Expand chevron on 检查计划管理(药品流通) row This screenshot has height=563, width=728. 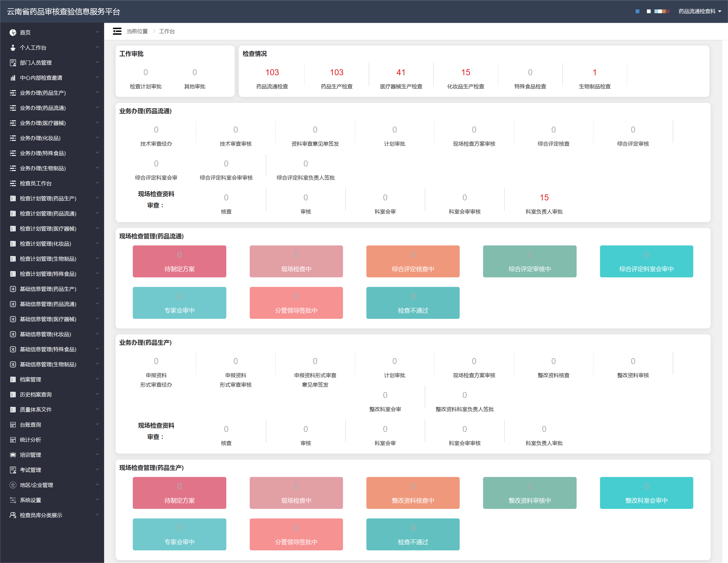(x=97, y=213)
